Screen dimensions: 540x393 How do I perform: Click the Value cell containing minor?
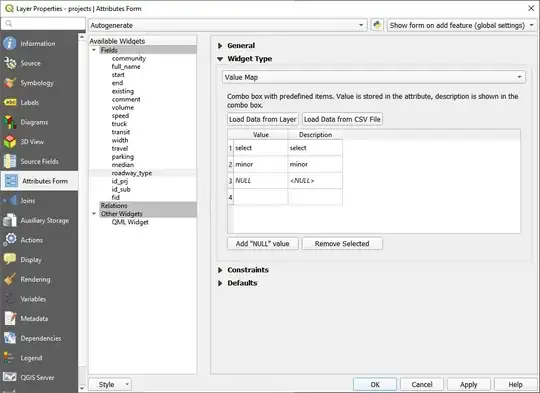[260, 164]
